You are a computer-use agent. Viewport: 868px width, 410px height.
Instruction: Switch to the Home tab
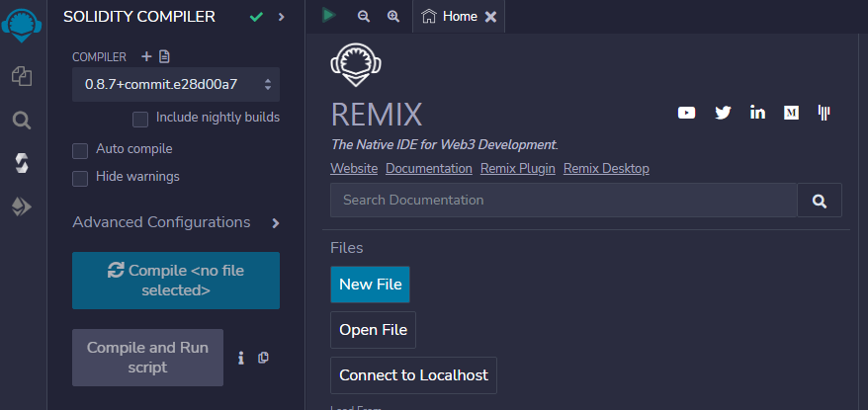coord(449,17)
